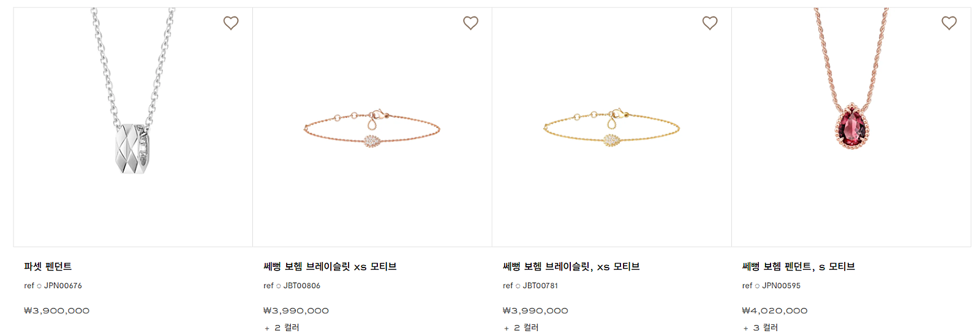
Task: Open 쎄뻥 보헴 브레이슬릿, xs 모티브 title for JBT00781
Action: pos(571,266)
